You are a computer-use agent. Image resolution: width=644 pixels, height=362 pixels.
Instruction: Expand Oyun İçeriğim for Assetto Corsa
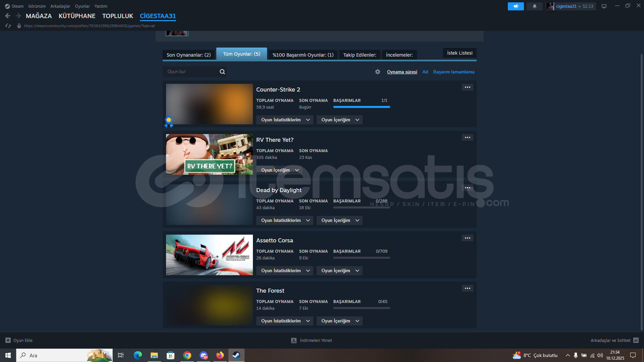click(339, 271)
